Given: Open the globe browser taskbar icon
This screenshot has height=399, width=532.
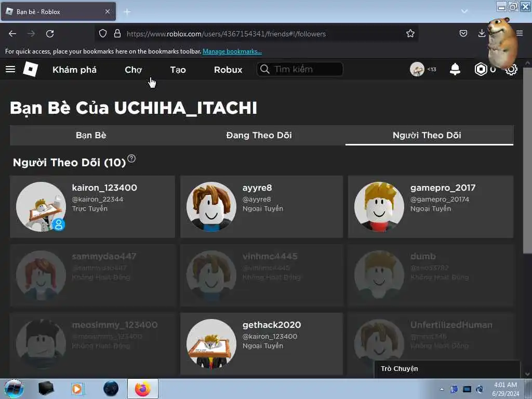Looking at the screenshot, I should click(111, 389).
